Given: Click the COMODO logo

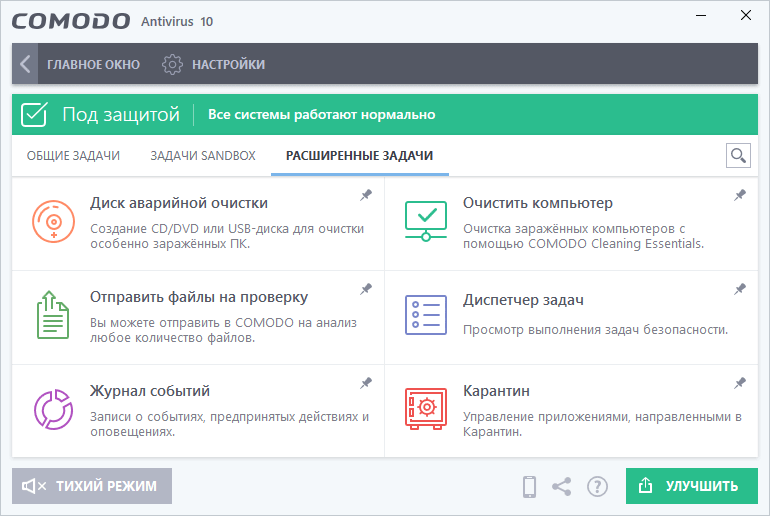Looking at the screenshot, I should pos(71,21).
